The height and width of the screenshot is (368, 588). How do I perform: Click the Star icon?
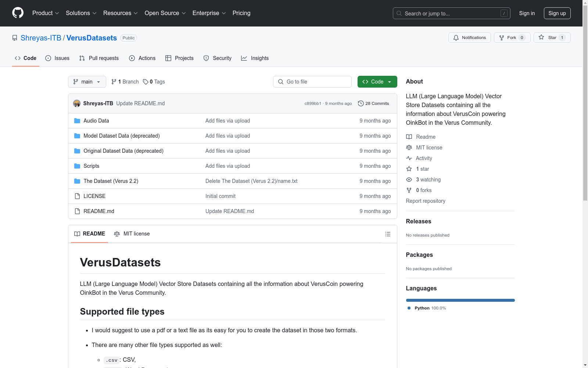[541, 37]
